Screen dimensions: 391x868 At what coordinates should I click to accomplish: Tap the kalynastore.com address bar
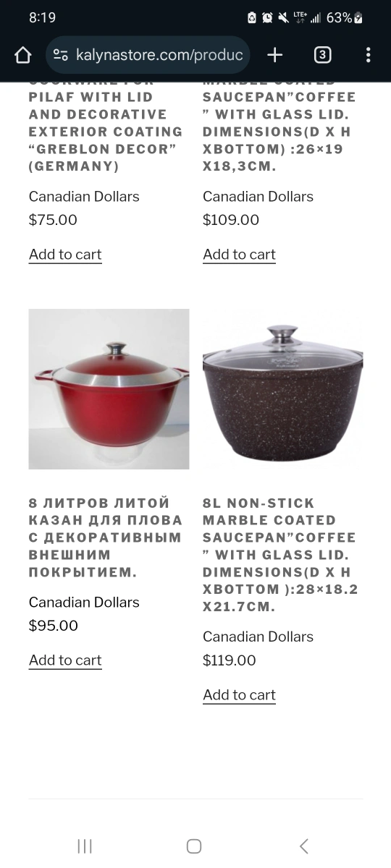(148, 55)
